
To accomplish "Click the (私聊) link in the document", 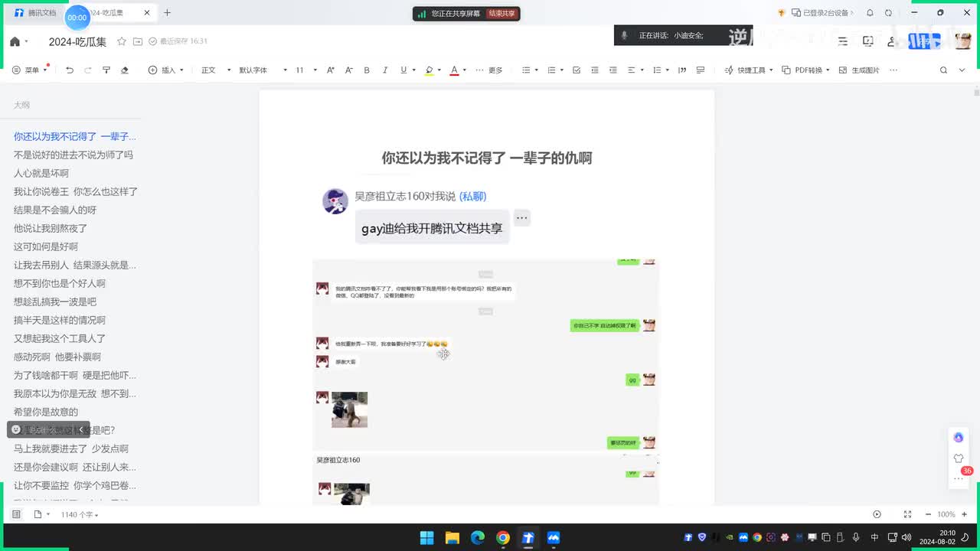I will point(473,196).
